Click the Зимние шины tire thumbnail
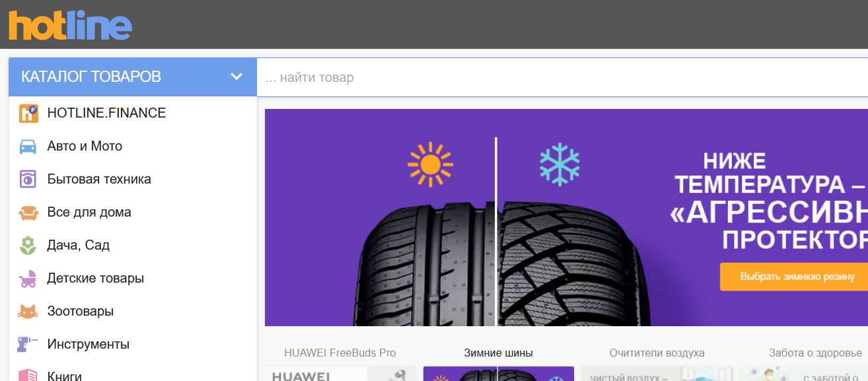 [x=498, y=374]
